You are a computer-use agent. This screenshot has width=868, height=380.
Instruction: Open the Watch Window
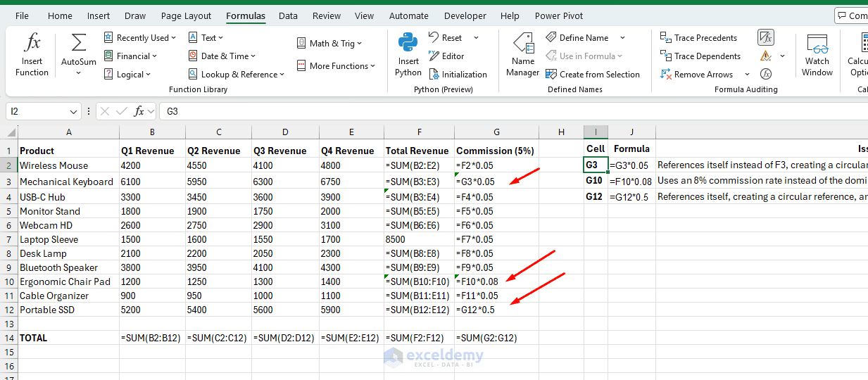(x=817, y=55)
